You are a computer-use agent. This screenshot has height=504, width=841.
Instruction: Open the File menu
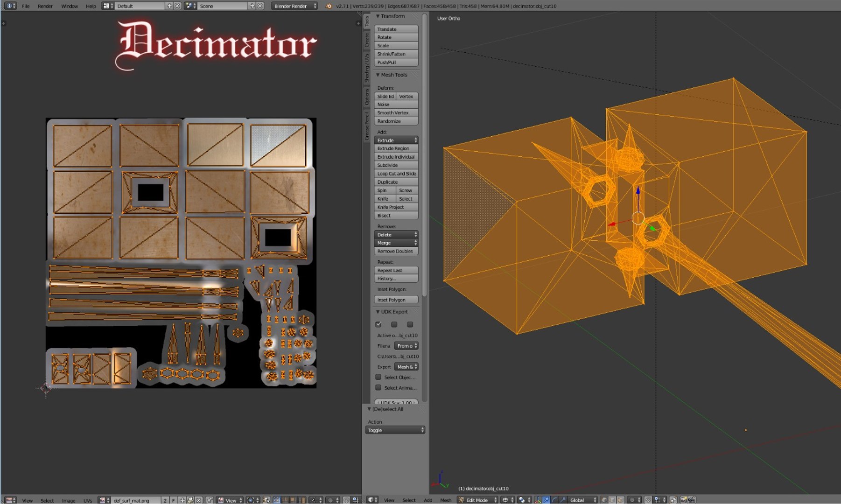[x=26, y=6]
